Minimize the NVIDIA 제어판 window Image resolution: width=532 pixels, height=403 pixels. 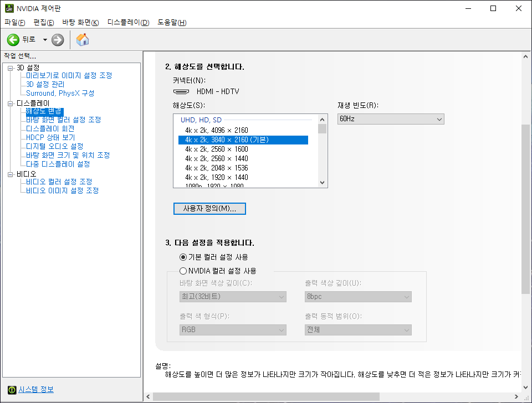click(x=469, y=8)
